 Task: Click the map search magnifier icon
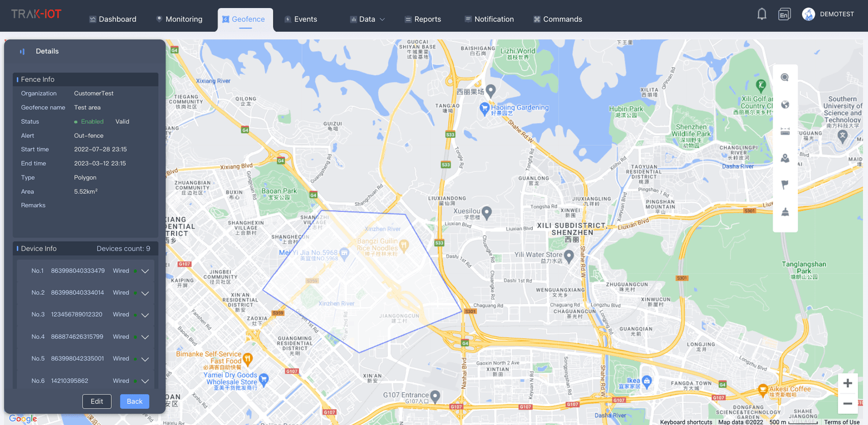[784, 78]
